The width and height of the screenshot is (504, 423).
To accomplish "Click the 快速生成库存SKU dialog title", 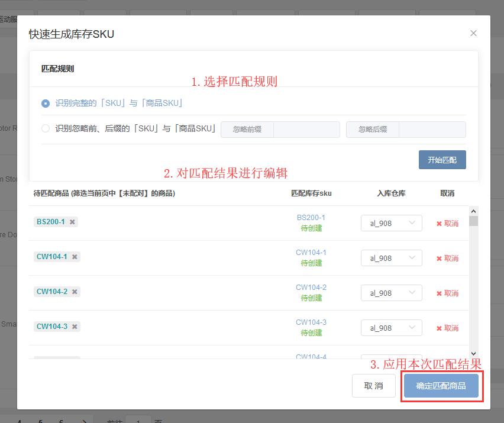I will click(x=72, y=34).
